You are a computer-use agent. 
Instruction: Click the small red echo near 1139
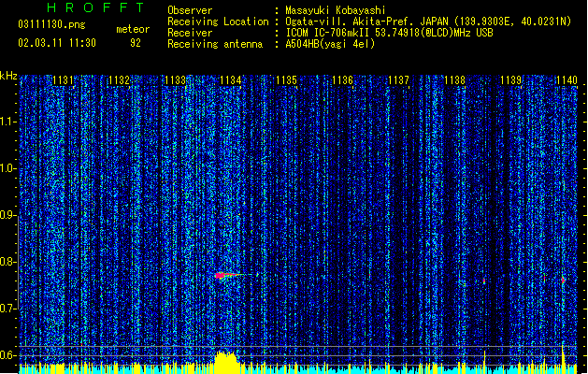coord(484,280)
